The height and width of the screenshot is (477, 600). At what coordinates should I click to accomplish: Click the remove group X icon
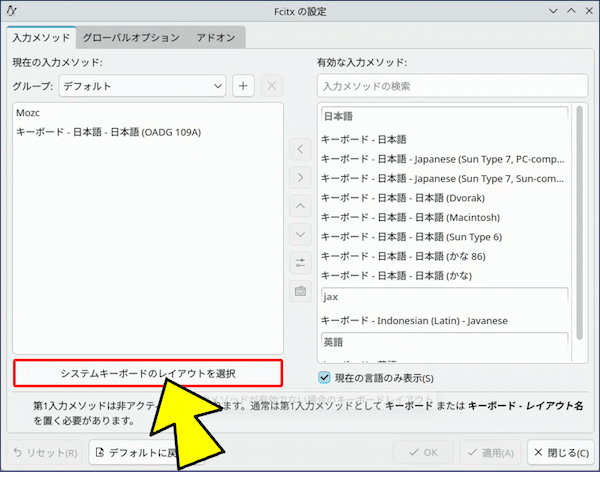point(271,86)
